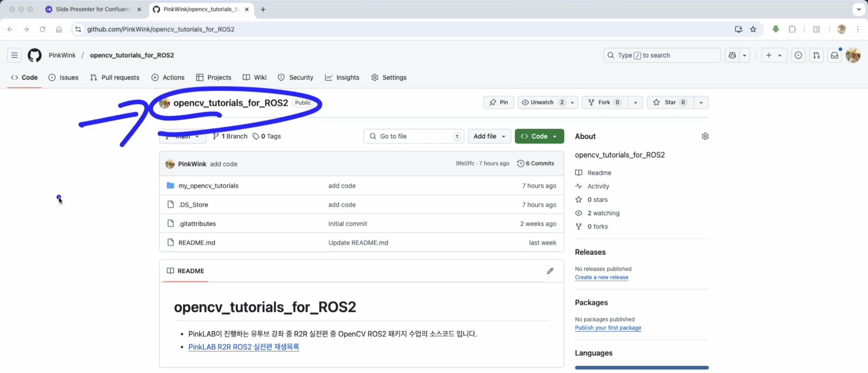Star the repository

coord(670,103)
